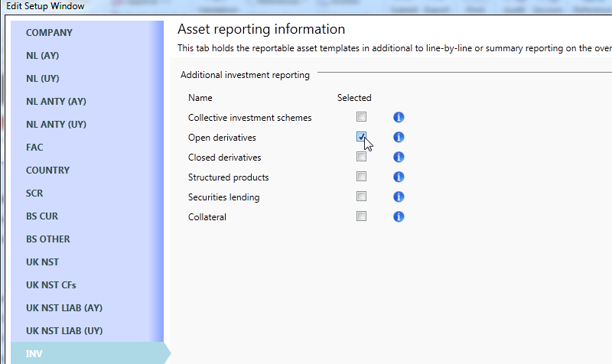Select the SCR tab
Screen dimensions: 612x364
click(x=87, y=193)
